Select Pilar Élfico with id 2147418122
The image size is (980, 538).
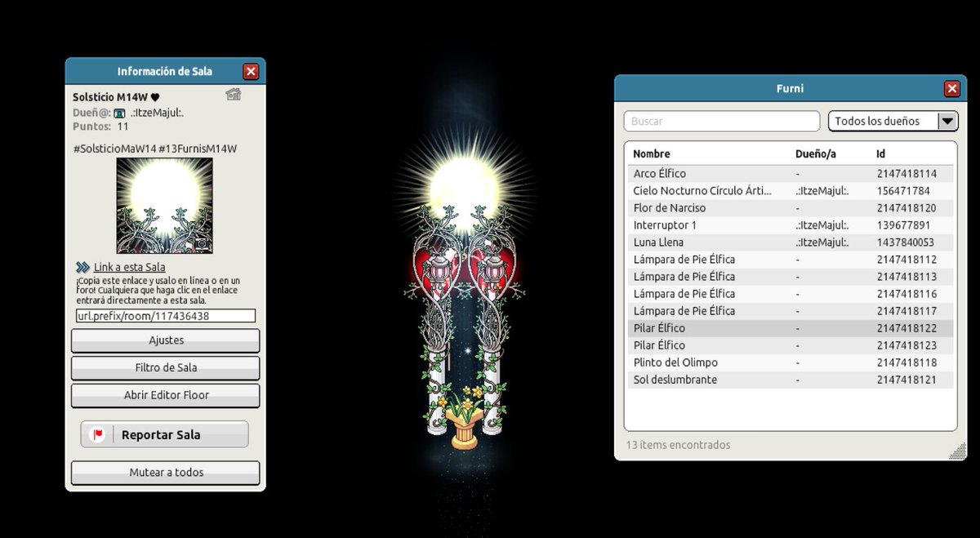pyautogui.click(x=791, y=328)
